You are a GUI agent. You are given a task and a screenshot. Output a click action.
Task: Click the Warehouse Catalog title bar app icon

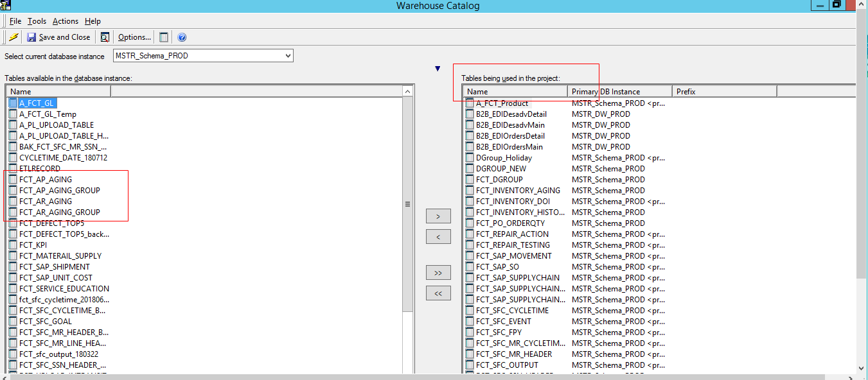click(6, 6)
